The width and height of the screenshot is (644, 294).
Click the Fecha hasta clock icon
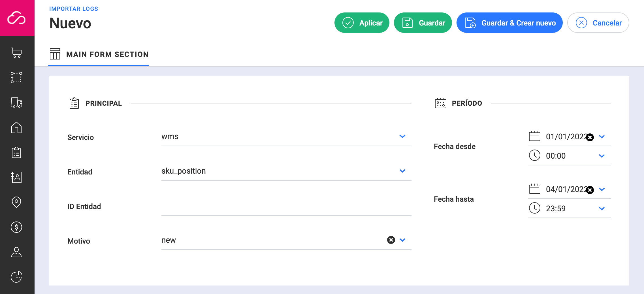[535, 208]
